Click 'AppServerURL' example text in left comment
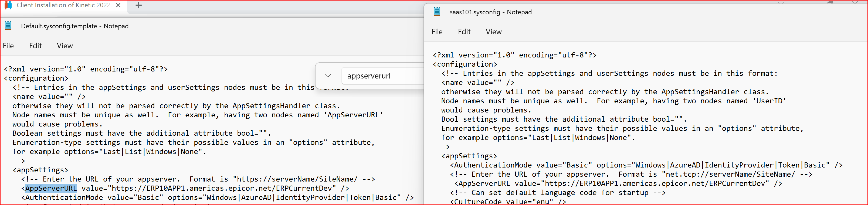Image resolution: width=868 pixels, height=205 pixels. [354, 115]
